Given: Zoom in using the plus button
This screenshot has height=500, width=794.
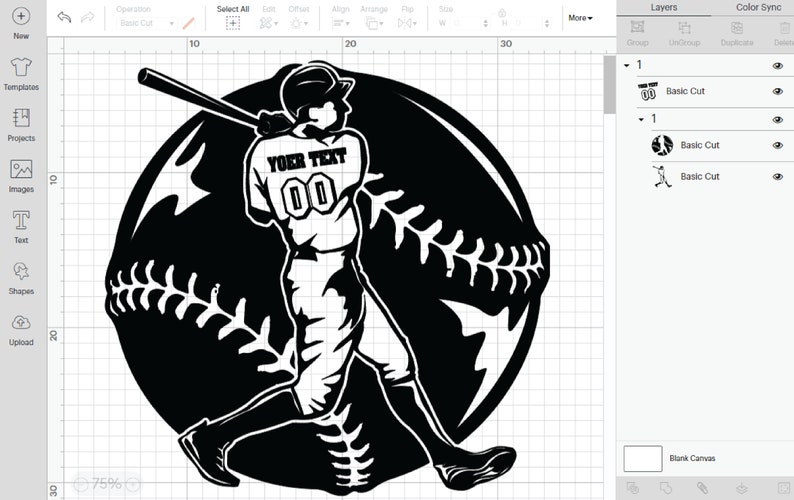Looking at the screenshot, I should (133, 484).
